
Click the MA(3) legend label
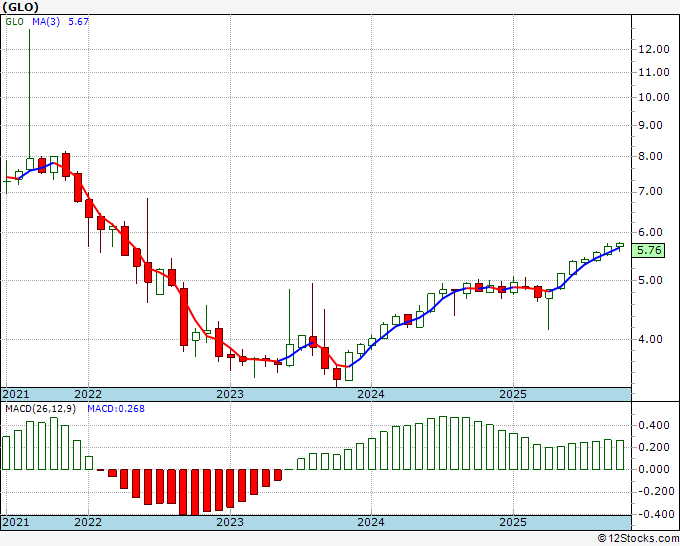[x=46, y=22]
